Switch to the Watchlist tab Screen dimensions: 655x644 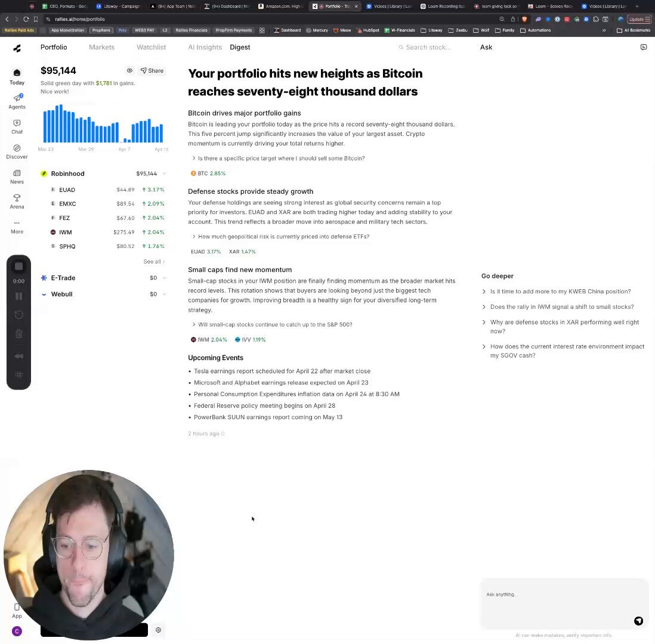(x=151, y=47)
